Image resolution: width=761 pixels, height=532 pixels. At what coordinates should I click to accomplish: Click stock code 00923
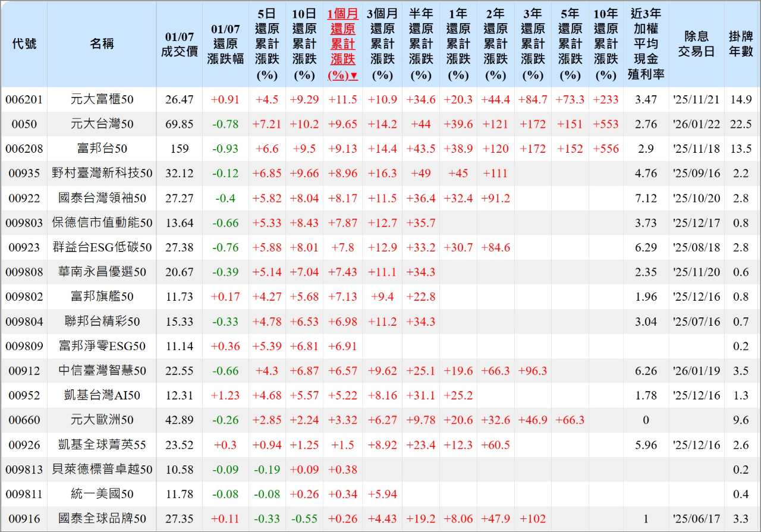(24, 248)
